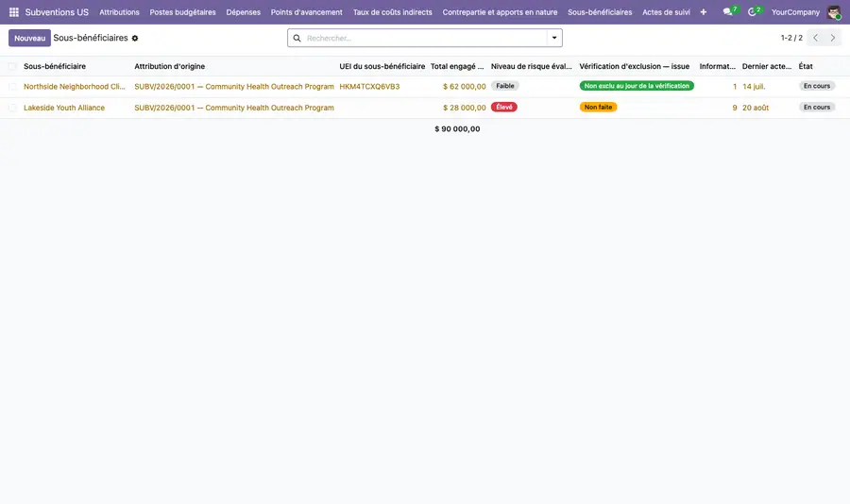Open Contrepartie et apports en nature menu
The image size is (850, 504).
tap(500, 12)
